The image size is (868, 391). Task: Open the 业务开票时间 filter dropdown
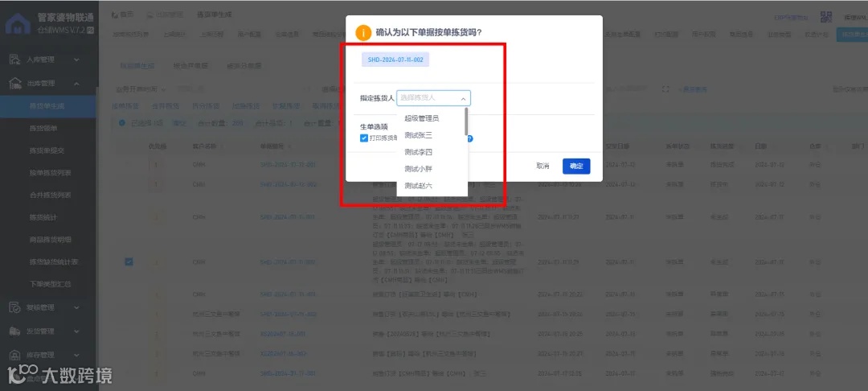click(141, 89)
